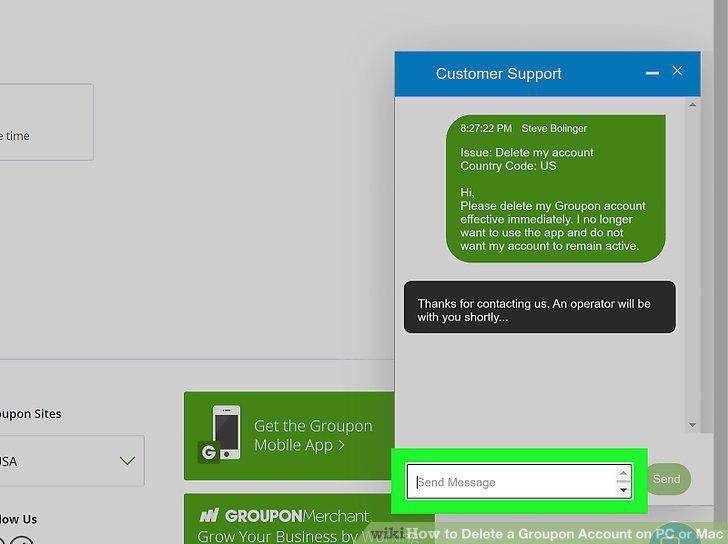This screenshot has width=728, height=544.
Task: Open the Get the Groupon Mobile App banner
Action: (x=289, y=436)
